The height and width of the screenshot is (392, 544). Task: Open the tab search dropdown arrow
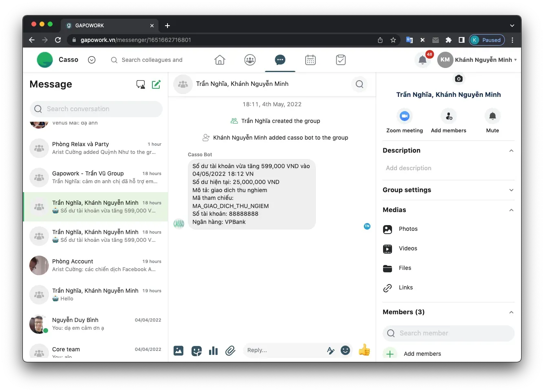pyautogui.click(x=512, y=26)
